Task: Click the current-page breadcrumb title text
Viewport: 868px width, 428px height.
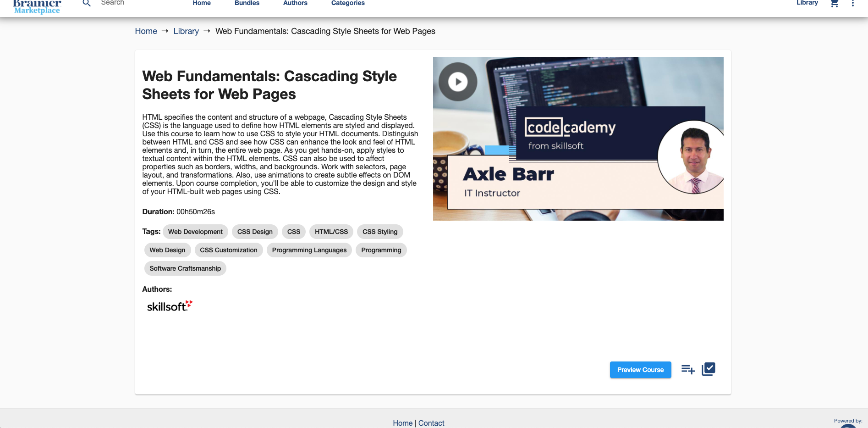Action: coord(325,31)
